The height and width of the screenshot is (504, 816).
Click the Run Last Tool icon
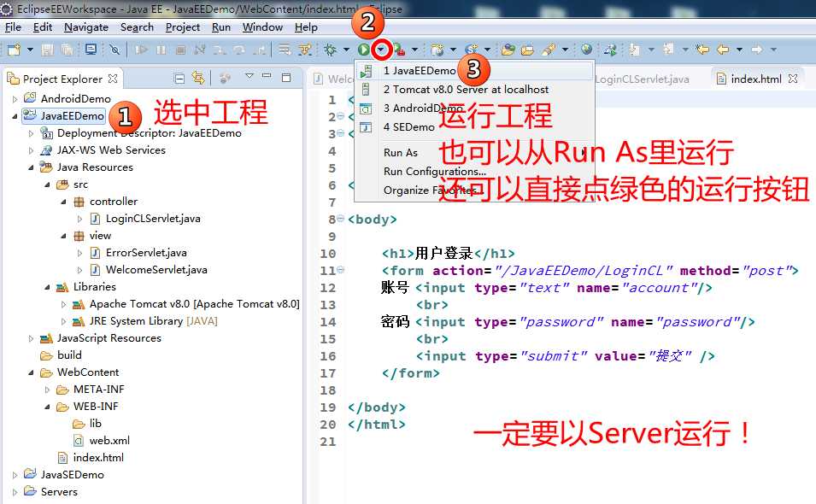(x=399, y=50)
